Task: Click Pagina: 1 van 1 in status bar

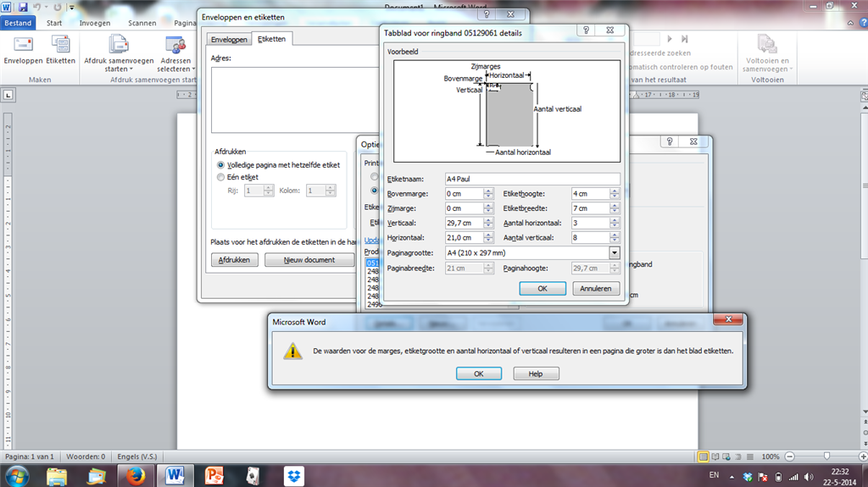Action: [30, 457]
